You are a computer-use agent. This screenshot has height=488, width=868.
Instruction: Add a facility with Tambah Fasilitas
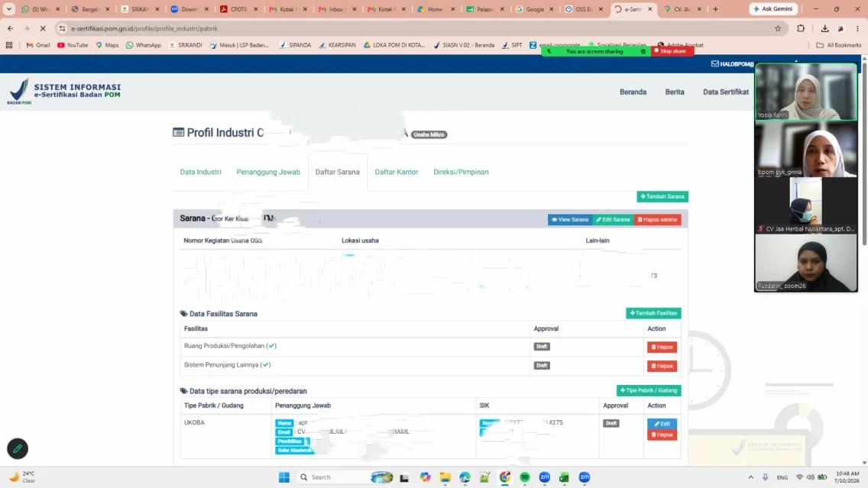click(653, 313)
